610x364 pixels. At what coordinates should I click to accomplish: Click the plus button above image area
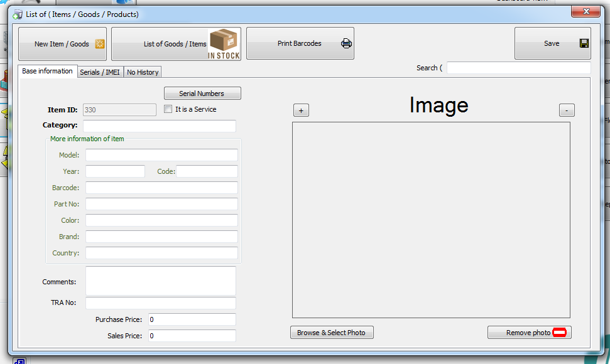[x=301, y=110]
